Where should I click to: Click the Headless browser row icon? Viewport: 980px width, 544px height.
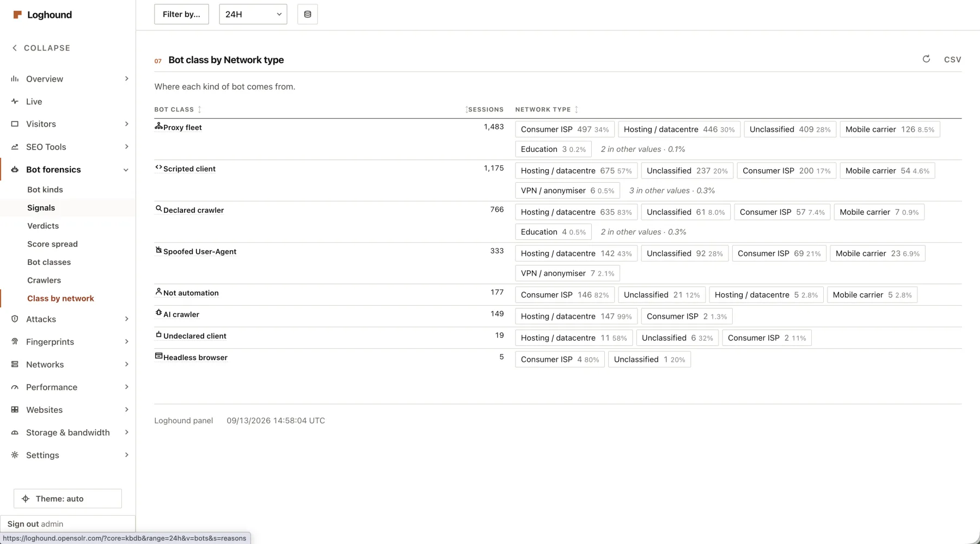tap(158, 356)
